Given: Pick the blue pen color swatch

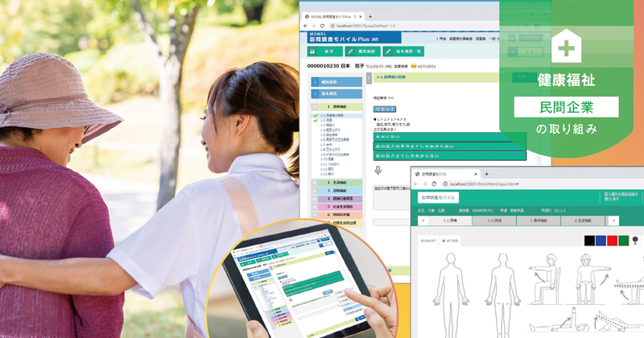Looking at the screenshot, I should [601, 241].
